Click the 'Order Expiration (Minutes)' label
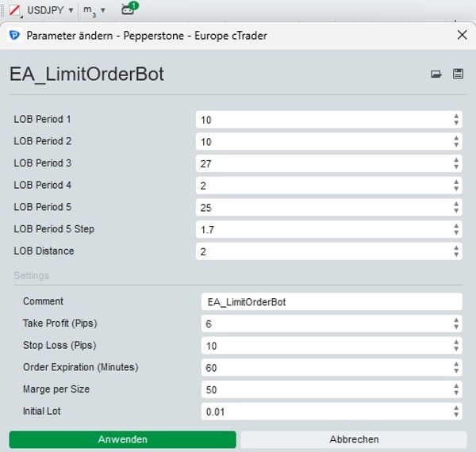This screenshot has width=476, height=452. pos(81,367)
